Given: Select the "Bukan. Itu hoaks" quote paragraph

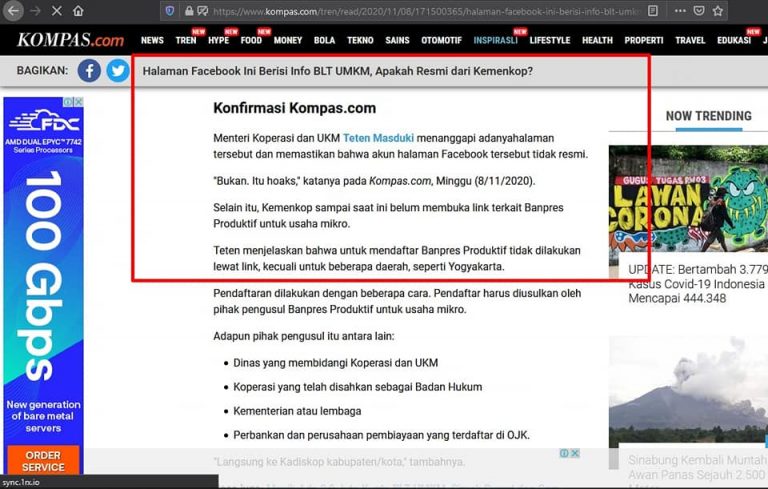Looking at the screenshot, I should click(374, 181).
